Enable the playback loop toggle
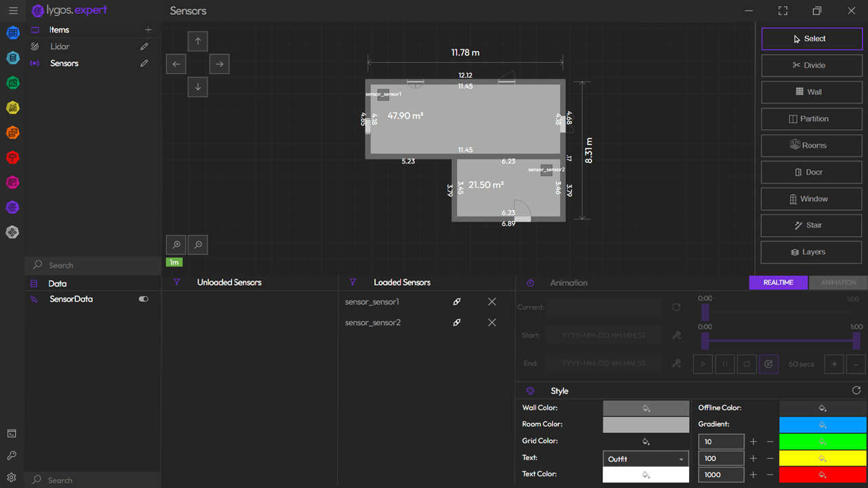This screenshot has width=868, height=488. tap(768, 364)
